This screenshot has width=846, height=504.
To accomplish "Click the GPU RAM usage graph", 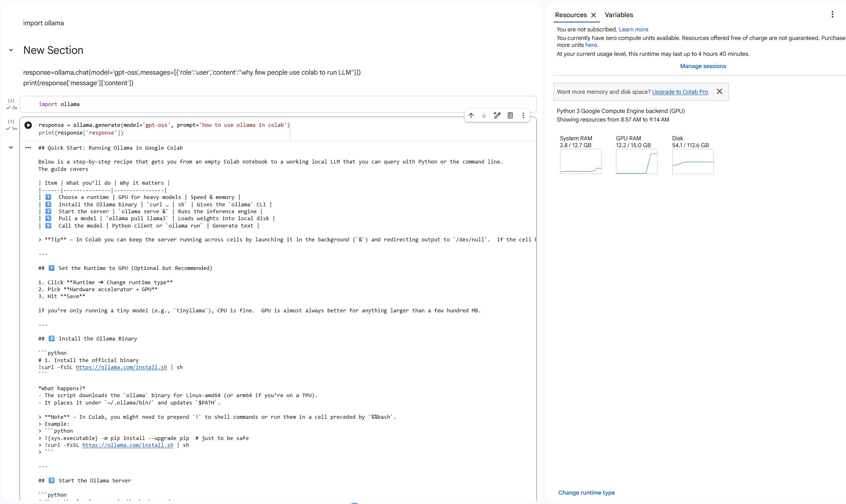I will pos(636,161).
